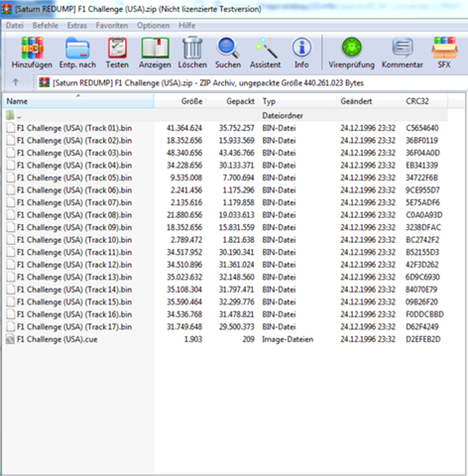Click CRC32 value BC2742F2

pyautogui.click(x=422, y=240)
